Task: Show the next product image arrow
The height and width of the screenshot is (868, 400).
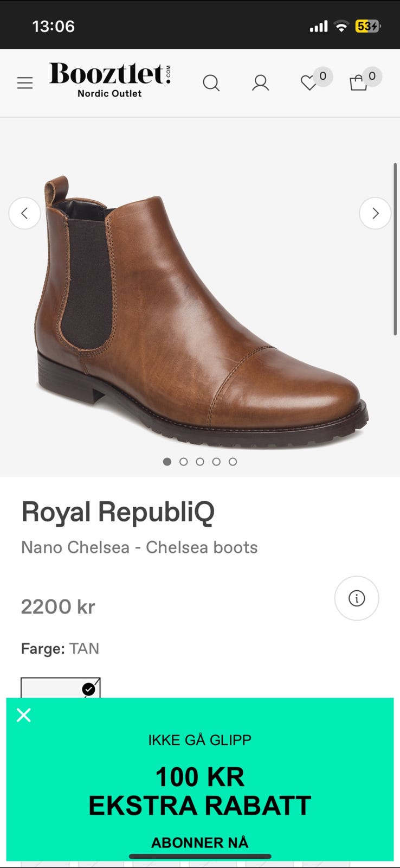Action: [x=375, y=213]
